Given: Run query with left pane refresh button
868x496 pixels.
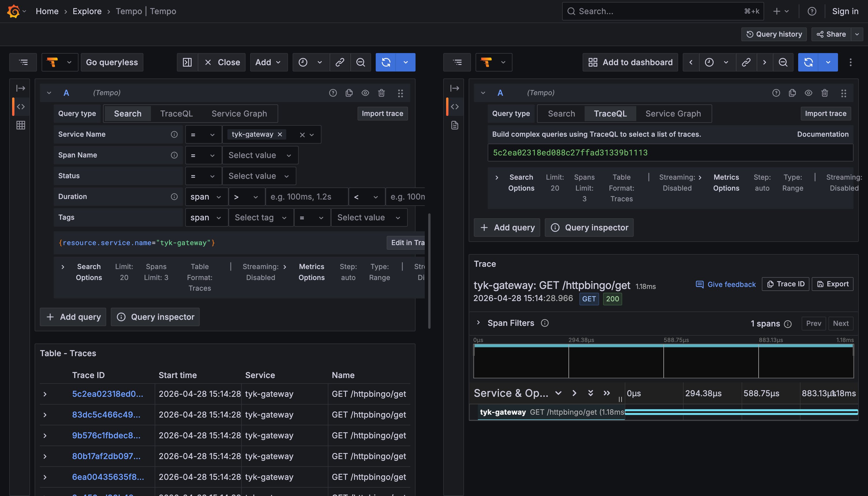Looking at the screenshot, I should 386,62.
